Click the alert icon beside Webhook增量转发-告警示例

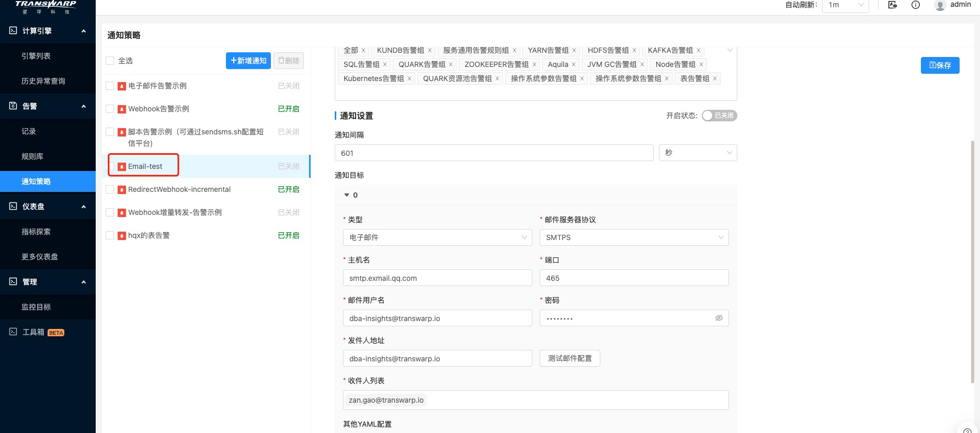click(122, 213)
